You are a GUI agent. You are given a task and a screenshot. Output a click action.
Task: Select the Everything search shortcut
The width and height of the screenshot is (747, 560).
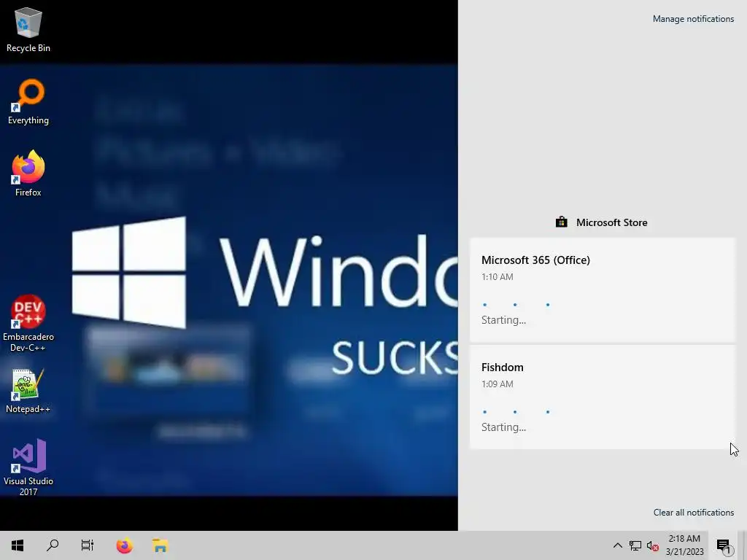(28, 102)
